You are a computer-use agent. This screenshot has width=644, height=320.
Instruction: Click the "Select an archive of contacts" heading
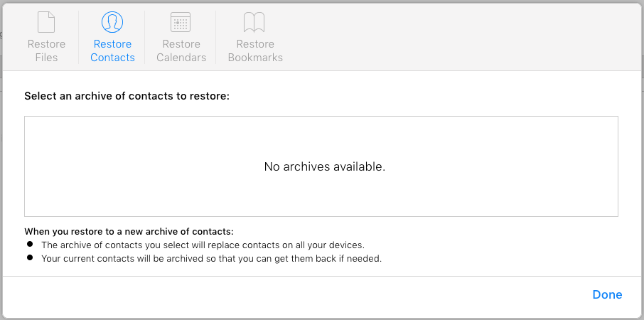127,96
